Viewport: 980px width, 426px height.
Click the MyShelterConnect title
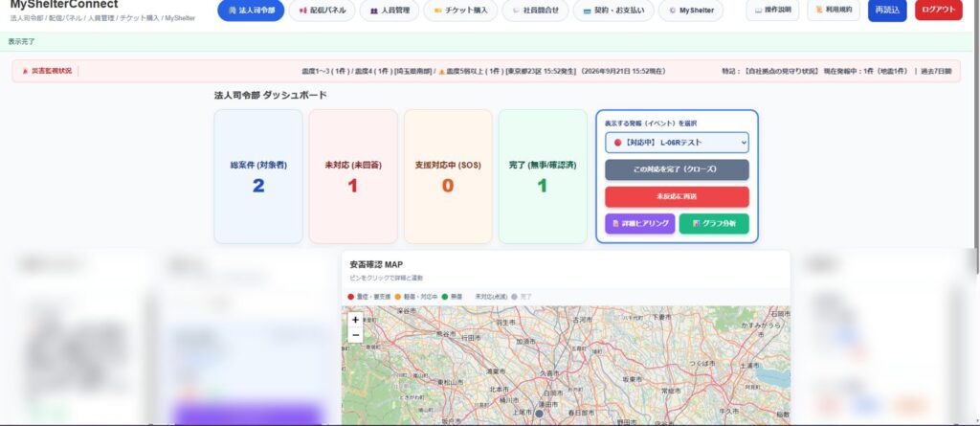[64, 5]
